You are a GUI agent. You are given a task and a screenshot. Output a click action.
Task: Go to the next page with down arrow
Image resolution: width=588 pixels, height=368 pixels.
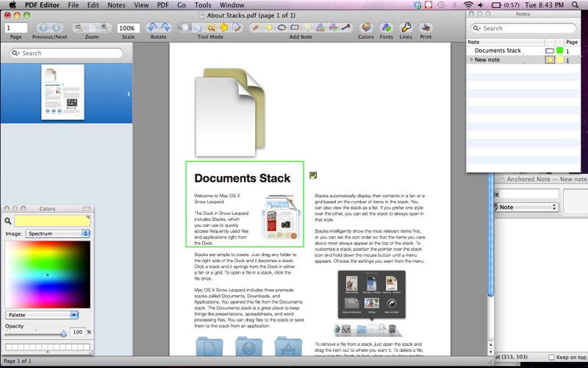[57, 27]
